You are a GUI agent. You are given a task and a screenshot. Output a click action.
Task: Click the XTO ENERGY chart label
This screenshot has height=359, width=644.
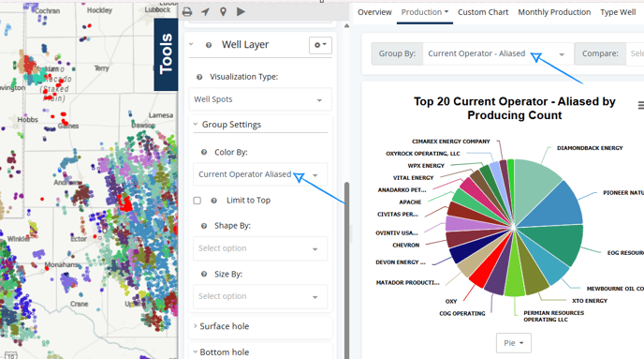[590, 301]
